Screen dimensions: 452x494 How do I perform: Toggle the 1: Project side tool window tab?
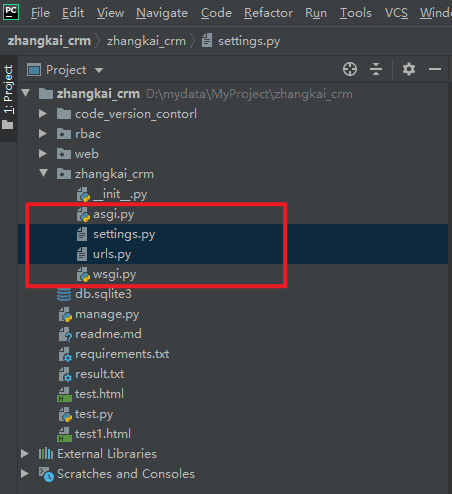tap(8, 98)
